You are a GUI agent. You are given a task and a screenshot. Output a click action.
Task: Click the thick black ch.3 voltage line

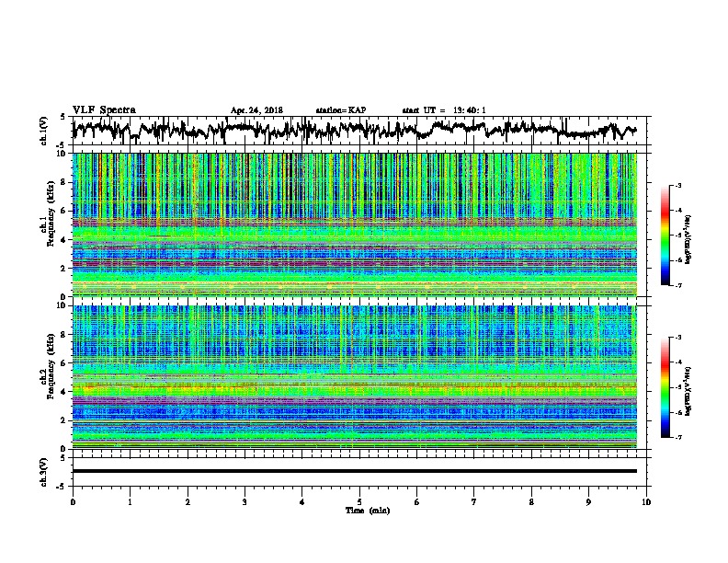(x=355, y=471)
